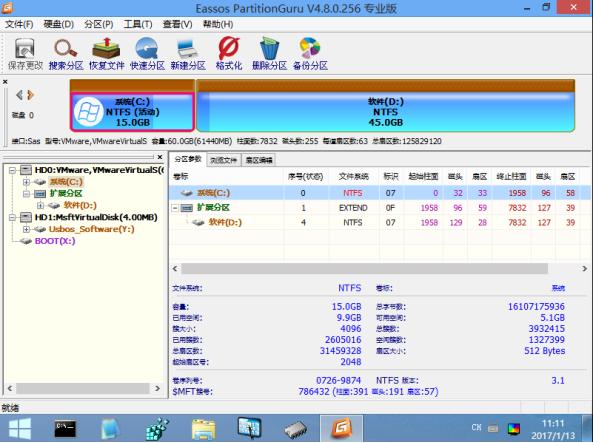This screenshot has width=593, height=443.
Task: Click the 起始柱面 column header
Action: tap(423, 176)
